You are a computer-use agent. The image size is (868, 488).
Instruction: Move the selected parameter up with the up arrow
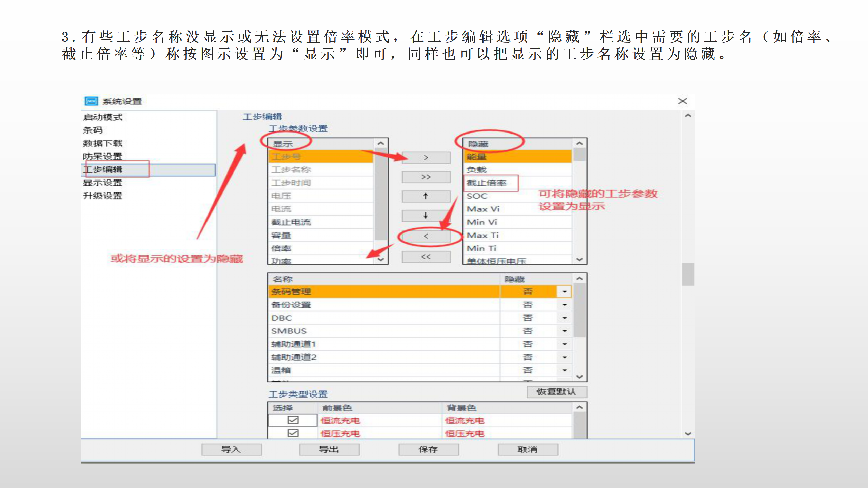tap(426, 196)
